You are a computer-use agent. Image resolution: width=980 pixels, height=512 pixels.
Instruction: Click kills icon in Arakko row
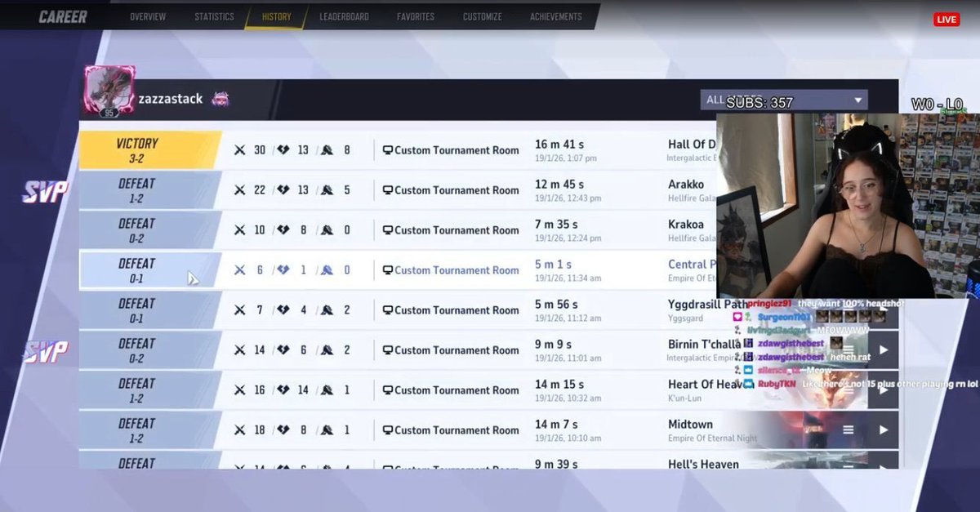tap(239, 190)
